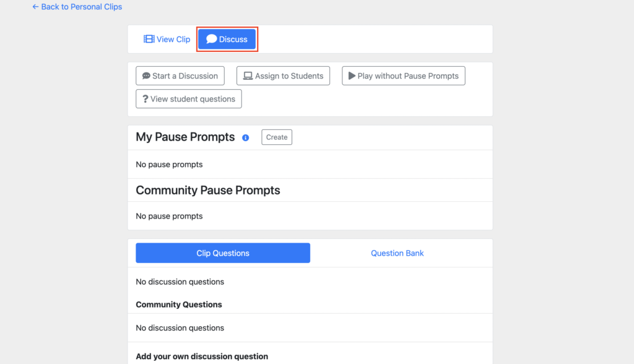Start a Discussion button
The image size is (634, 364).
click(180, 76)
